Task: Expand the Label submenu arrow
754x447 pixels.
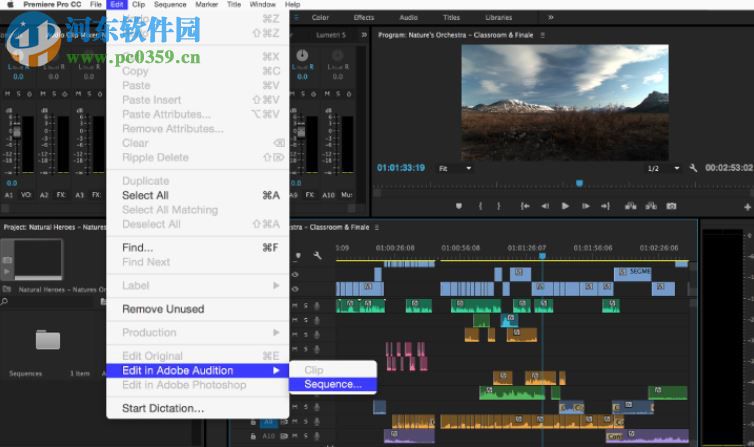Action: (276, 285)
